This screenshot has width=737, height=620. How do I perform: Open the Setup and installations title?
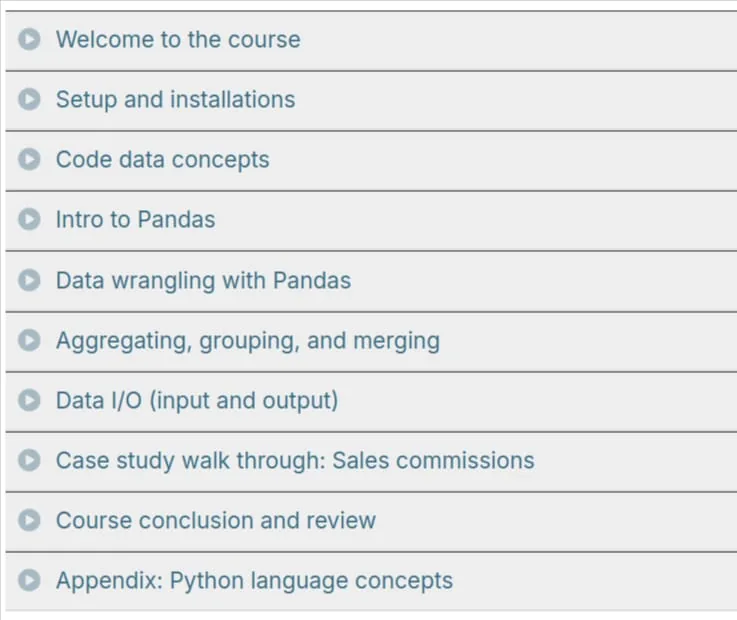pos(175,100)
